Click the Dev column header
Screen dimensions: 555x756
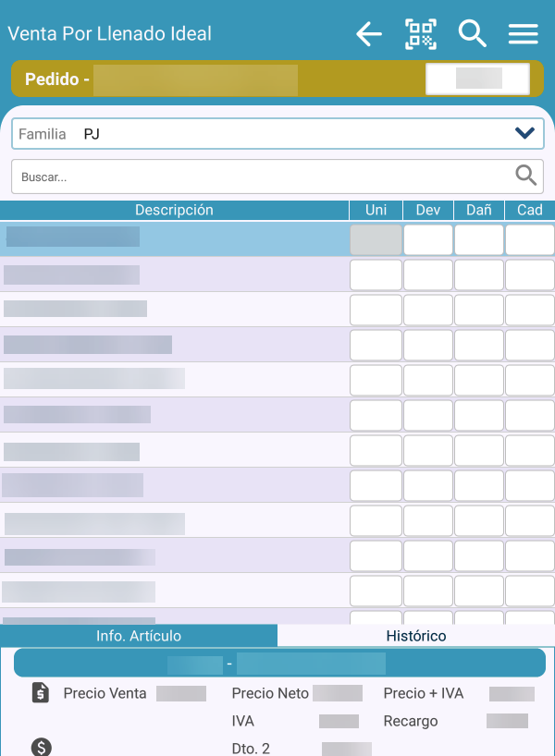427,210
